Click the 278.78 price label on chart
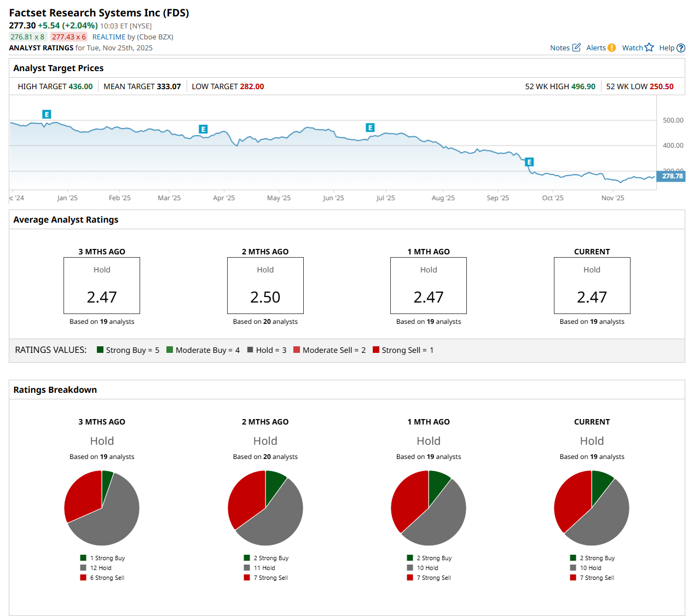688x616 pixels. point(672,176)
